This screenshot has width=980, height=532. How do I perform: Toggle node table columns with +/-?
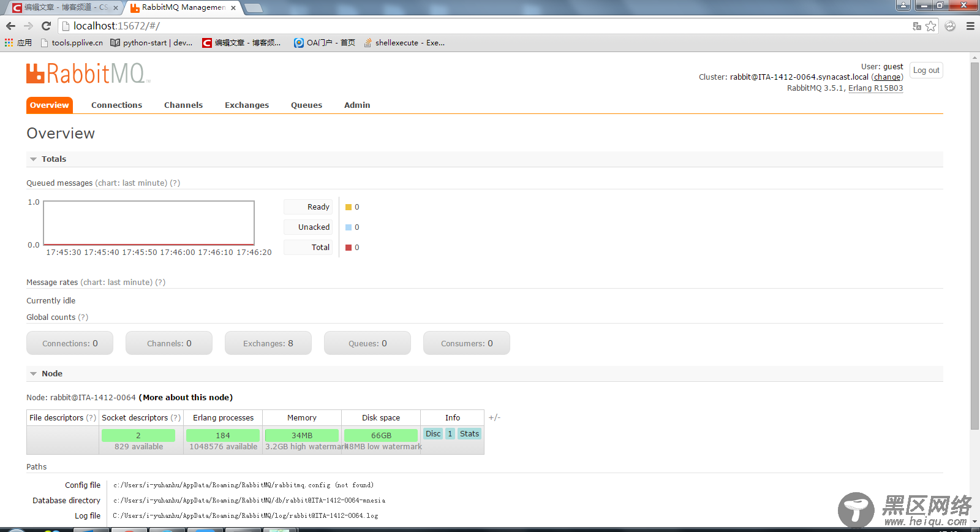click(x=494, y=417)
